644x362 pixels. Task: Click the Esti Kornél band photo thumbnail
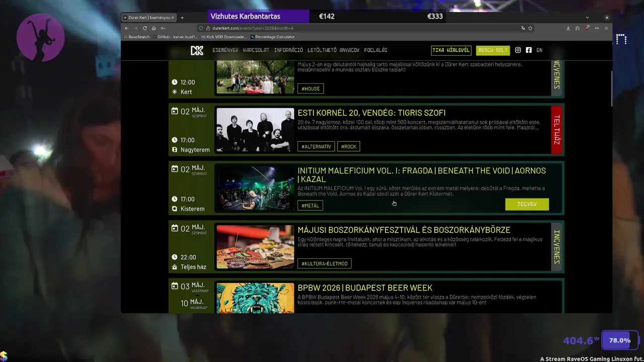[x=255, y=130]
